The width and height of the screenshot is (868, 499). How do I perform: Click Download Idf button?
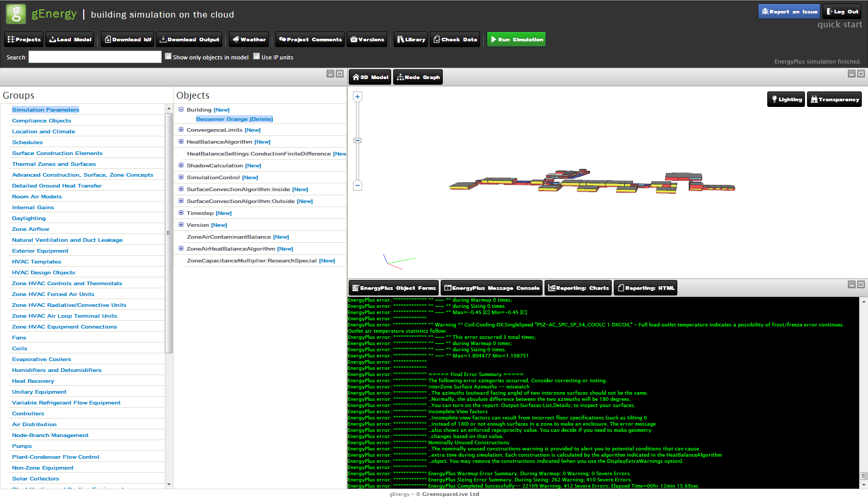pyautogui.click(x=128, y=39)
